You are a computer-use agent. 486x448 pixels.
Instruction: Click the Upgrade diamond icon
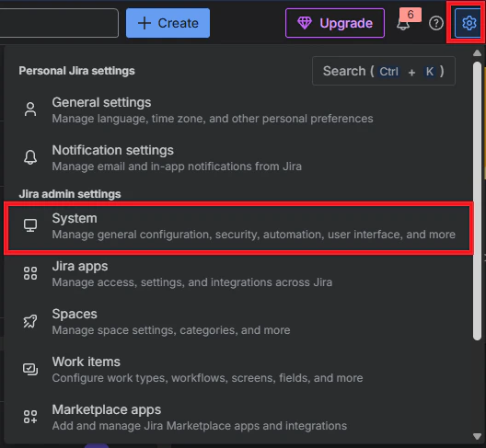pos(305,23)
